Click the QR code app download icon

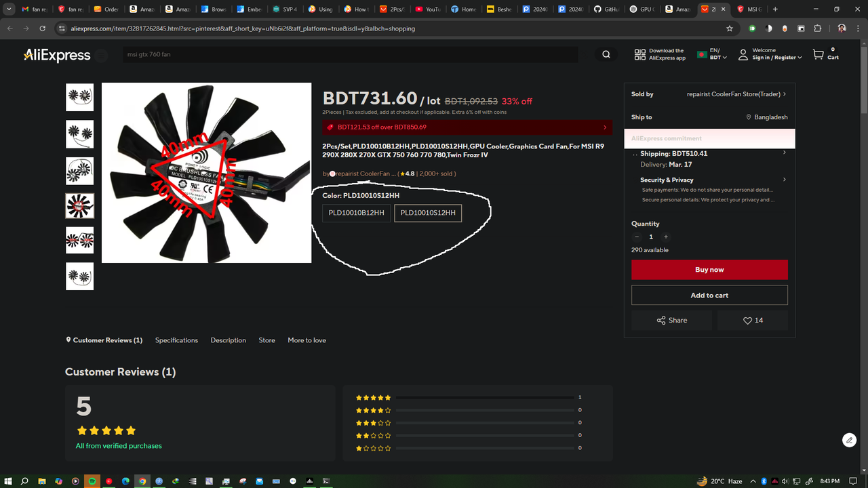click(640, 55)
